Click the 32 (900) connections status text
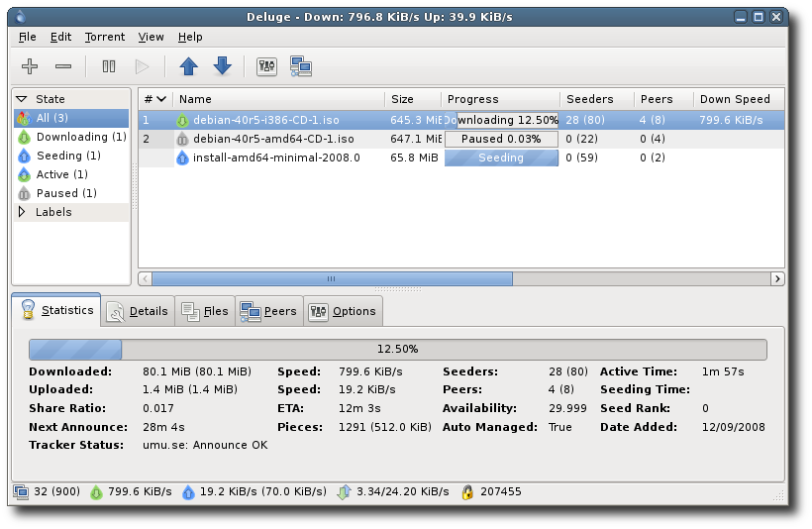 57,491
